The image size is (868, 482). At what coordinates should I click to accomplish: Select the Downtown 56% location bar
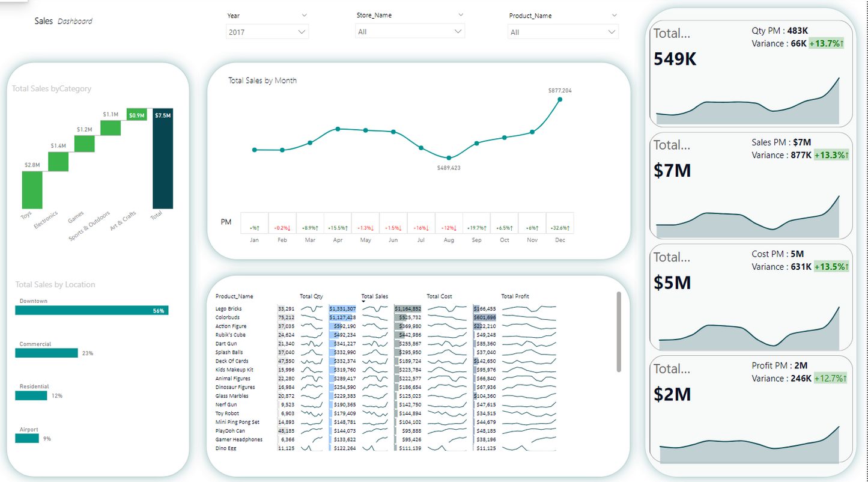point(91,311)
